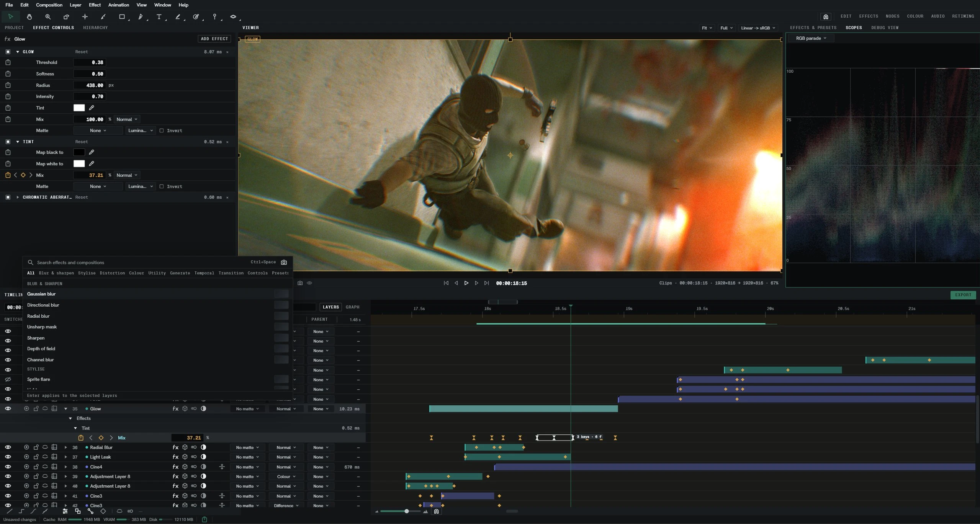Open the Glow Matte None dropdown
This screenshot has height=524, width=980.
point(98,131)
